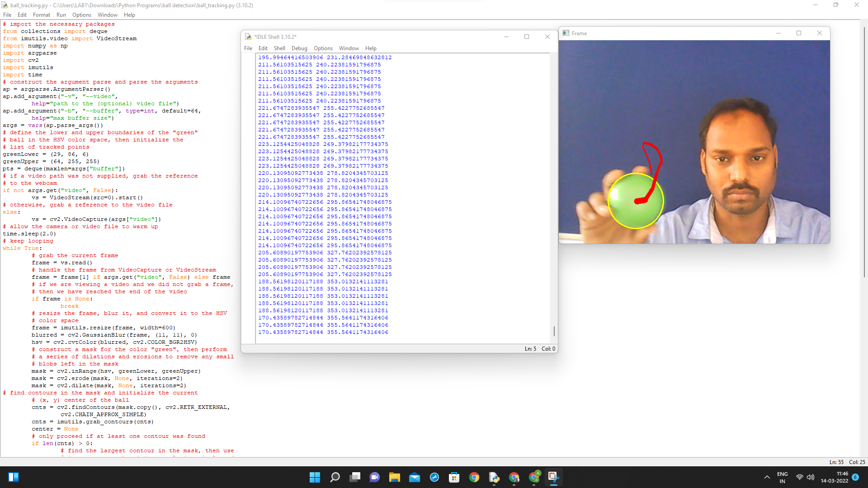The width and height of the screenshot is (868, 488).
Task: Open the Format menu in the editor window
Action: coord(41,14)
